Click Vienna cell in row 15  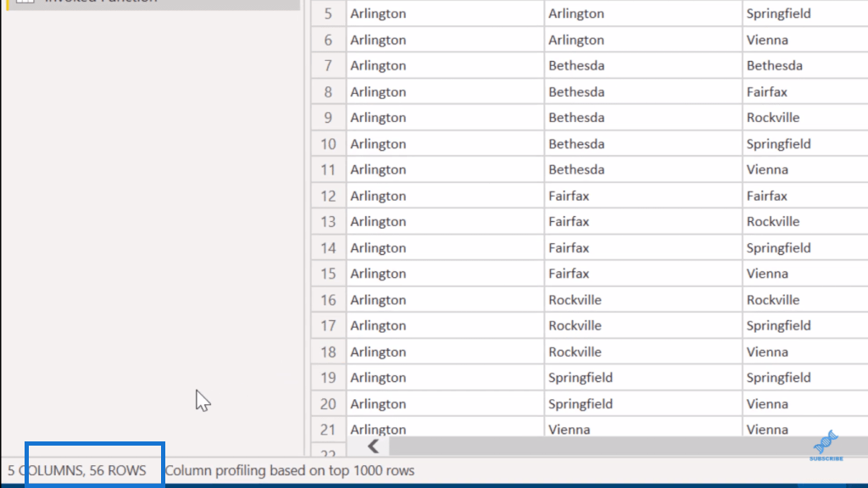click(805, 274)
